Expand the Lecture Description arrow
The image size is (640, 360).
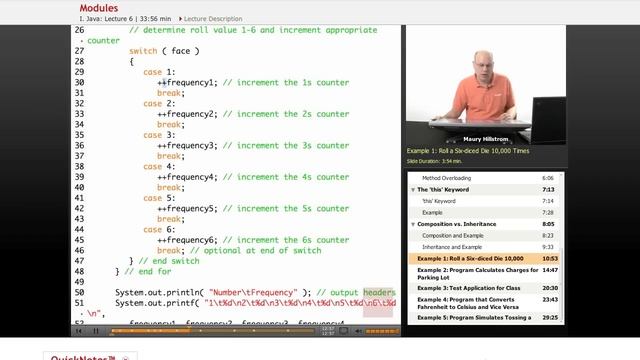(x=180, y=19)
